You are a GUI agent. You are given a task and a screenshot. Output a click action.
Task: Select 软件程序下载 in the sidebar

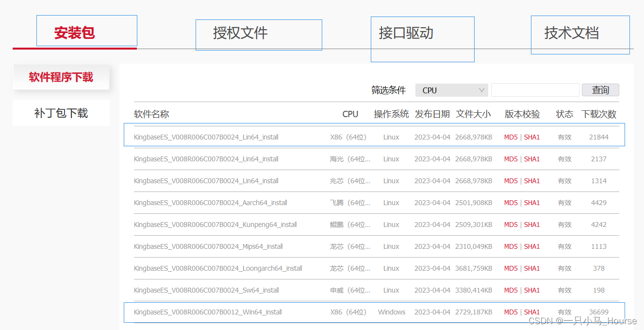tap(61, 77)
